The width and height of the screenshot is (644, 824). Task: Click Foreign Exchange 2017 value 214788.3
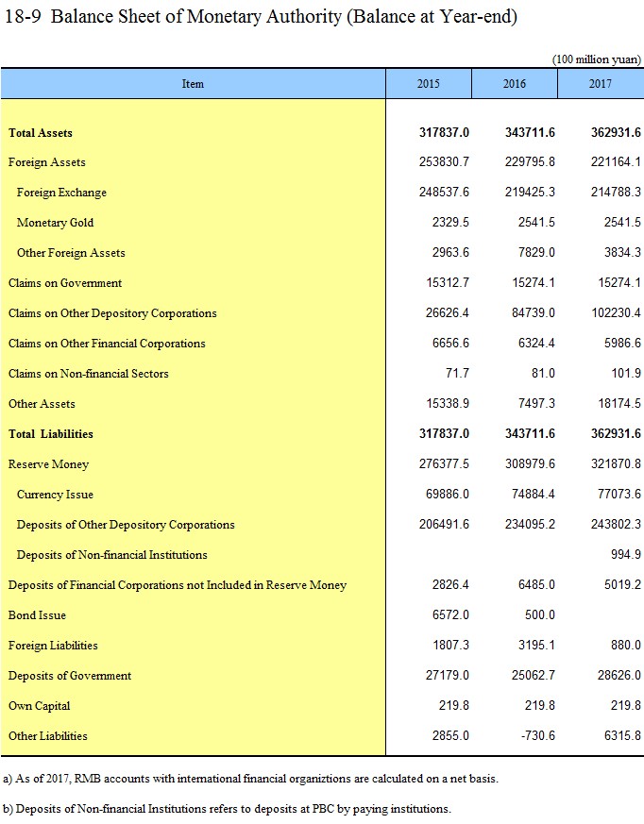coord(616,193)
